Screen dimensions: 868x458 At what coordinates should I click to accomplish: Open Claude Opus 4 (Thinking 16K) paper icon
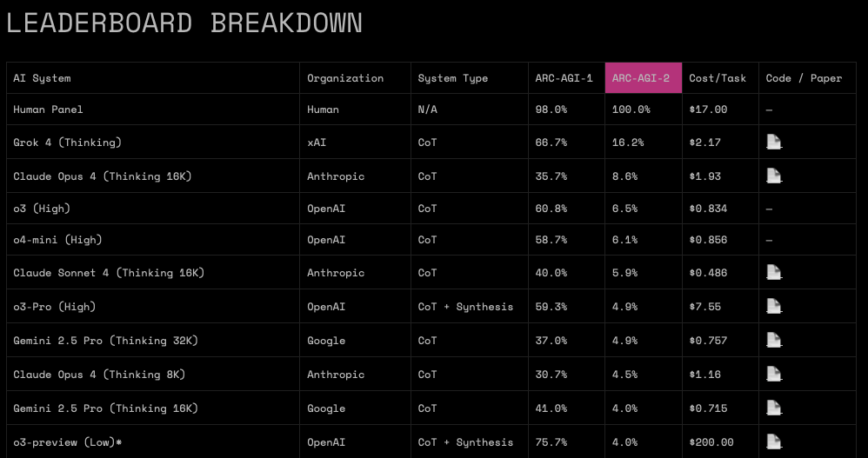pyautogui.click(x=773, y=176)
